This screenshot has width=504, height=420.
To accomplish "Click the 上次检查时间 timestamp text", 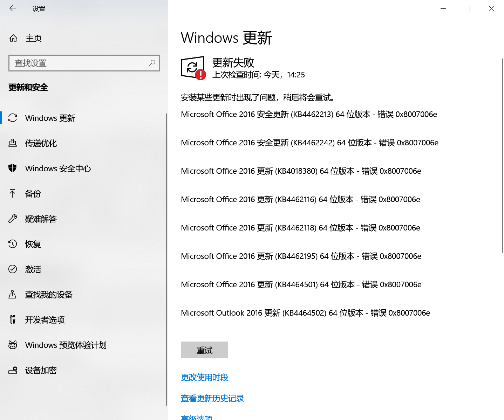I will pyautogui.click(x=259, y=75).
